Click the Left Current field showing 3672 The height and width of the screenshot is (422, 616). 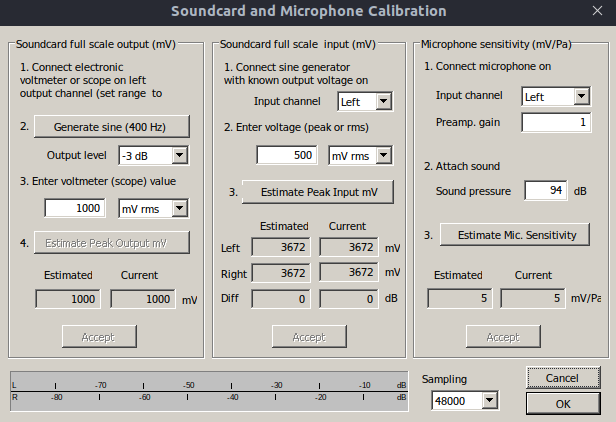point(349,247)
